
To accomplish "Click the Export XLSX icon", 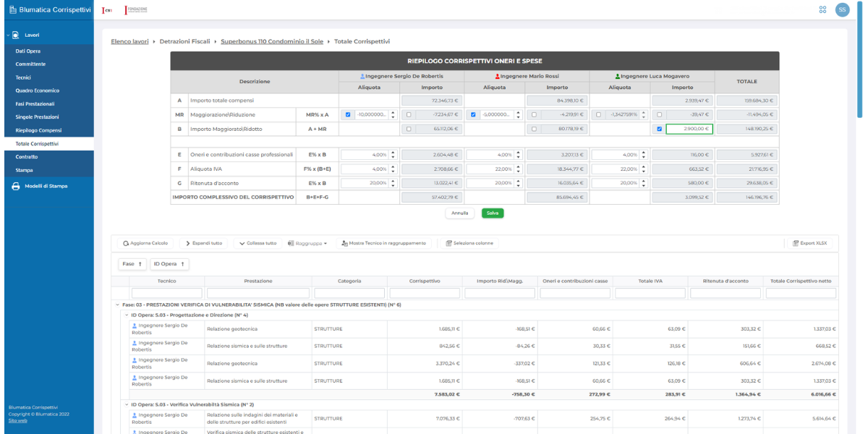I will tap(795, 243).
